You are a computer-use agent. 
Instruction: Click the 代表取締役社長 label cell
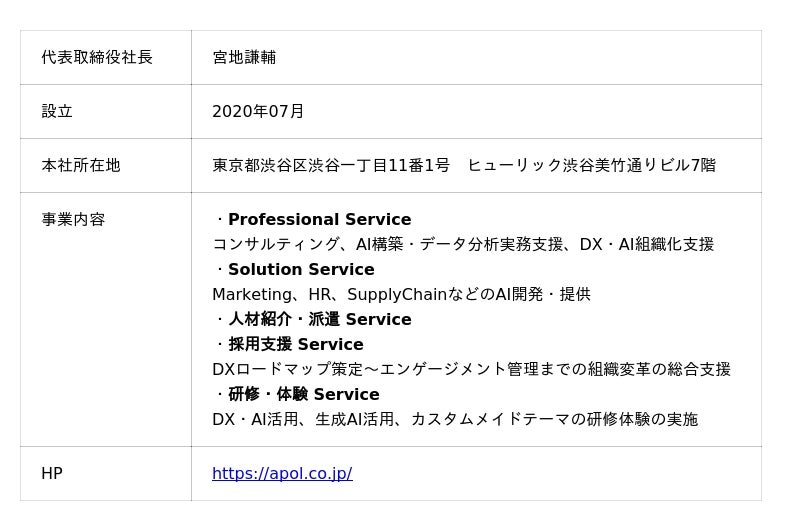(97, 57)
